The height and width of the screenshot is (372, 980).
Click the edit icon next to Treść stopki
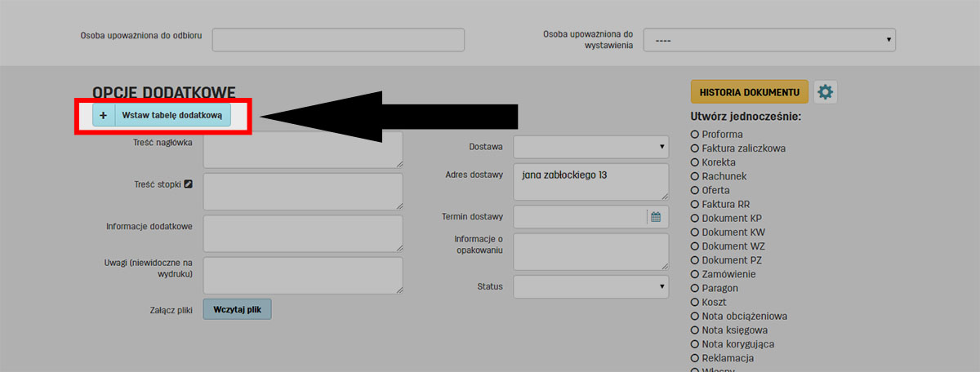(188, 184)
